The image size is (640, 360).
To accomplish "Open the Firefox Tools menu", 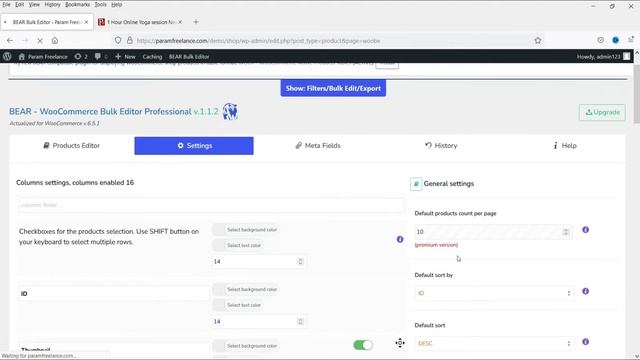I will click(x=100, y=4).
